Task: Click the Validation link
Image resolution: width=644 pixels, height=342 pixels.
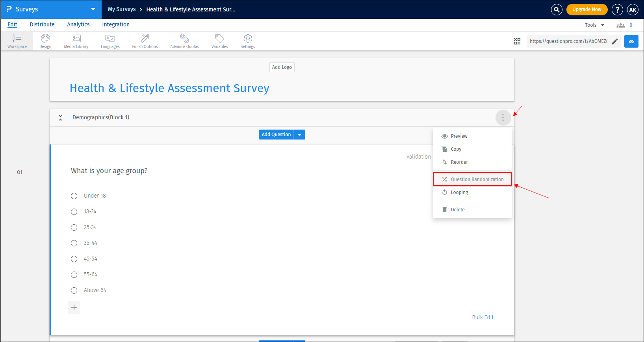Action: tap(419, 157)
